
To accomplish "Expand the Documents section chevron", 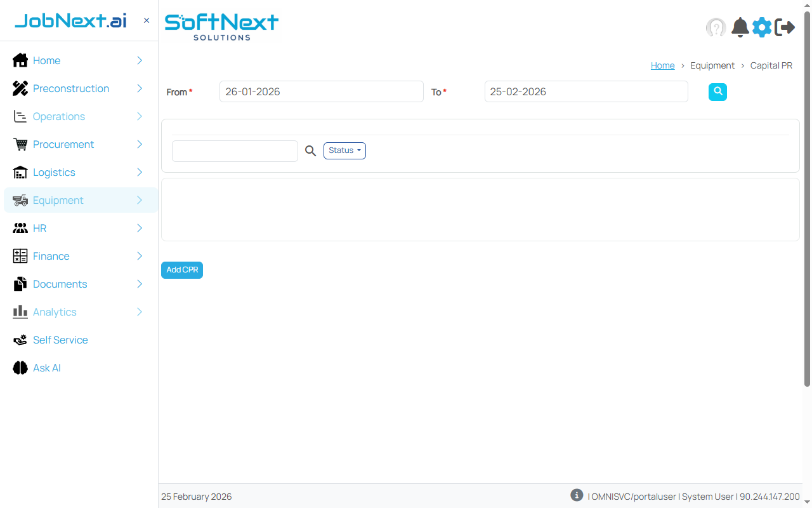I will click(139, 284).
